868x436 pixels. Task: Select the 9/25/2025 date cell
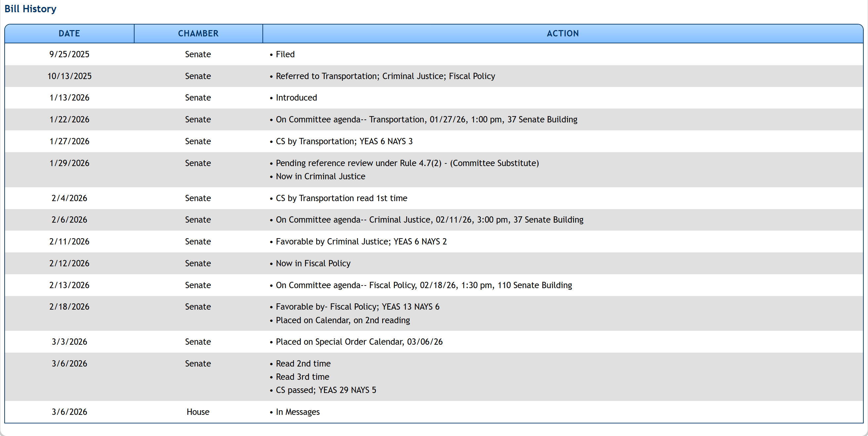click(69, 54)
